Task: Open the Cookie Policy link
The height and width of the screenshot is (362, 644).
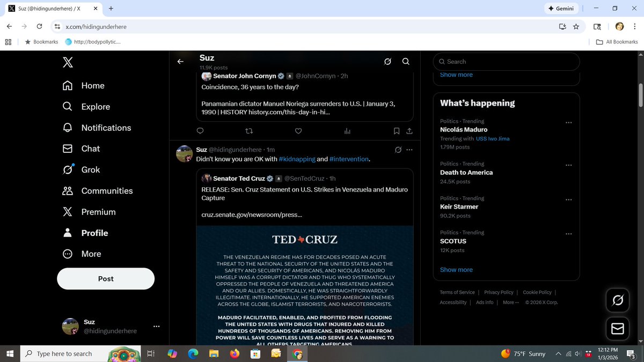Action: [537, 292]
